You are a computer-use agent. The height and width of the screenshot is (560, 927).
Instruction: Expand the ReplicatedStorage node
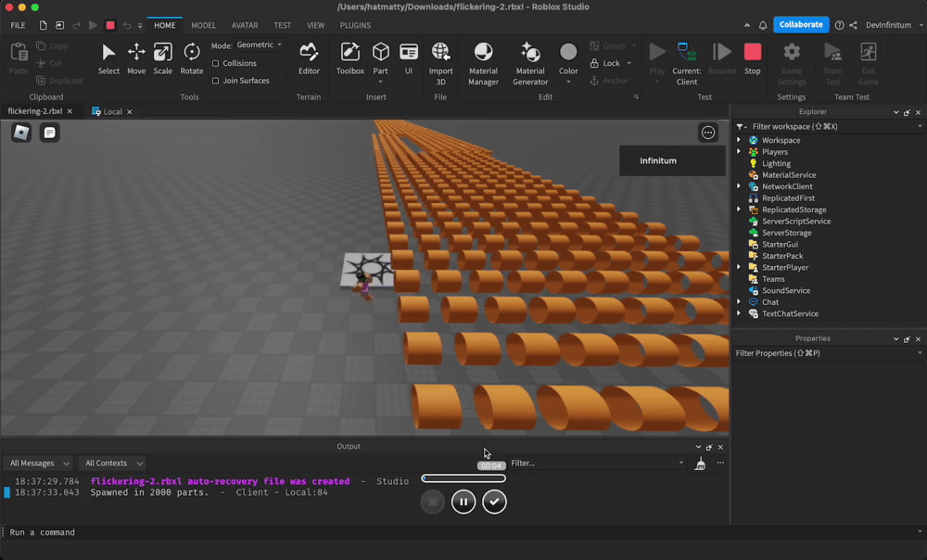coord(739,210)
